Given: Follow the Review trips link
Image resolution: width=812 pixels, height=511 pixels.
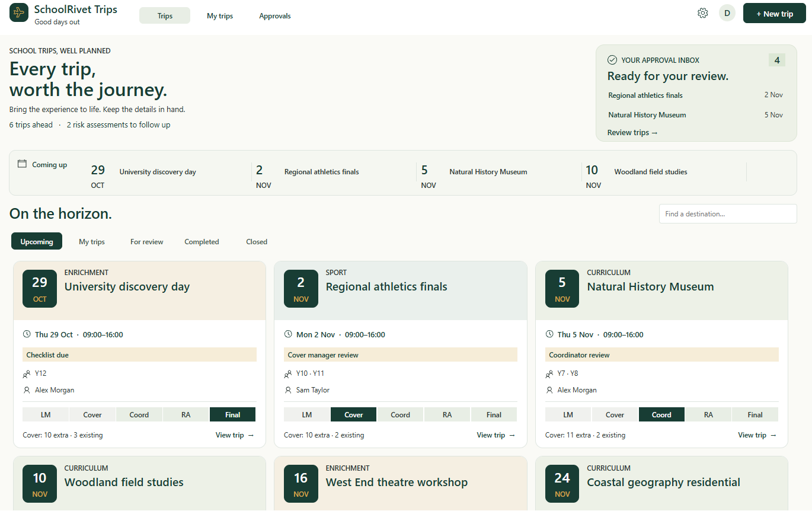Looking at the screenshot, I should pos(633,132).
